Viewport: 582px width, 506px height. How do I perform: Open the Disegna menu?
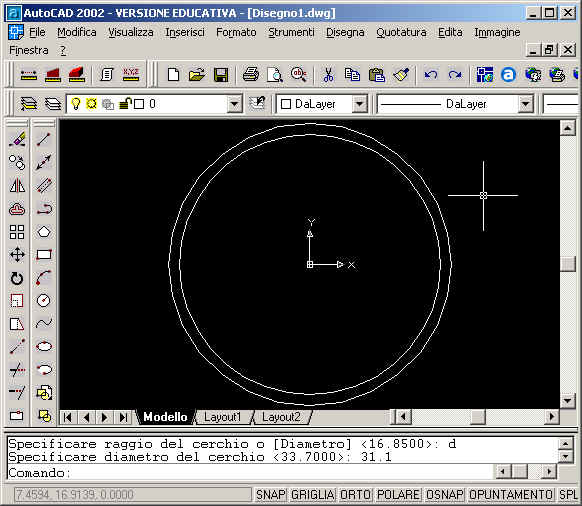pyautogui.click(x=345, y=32)
